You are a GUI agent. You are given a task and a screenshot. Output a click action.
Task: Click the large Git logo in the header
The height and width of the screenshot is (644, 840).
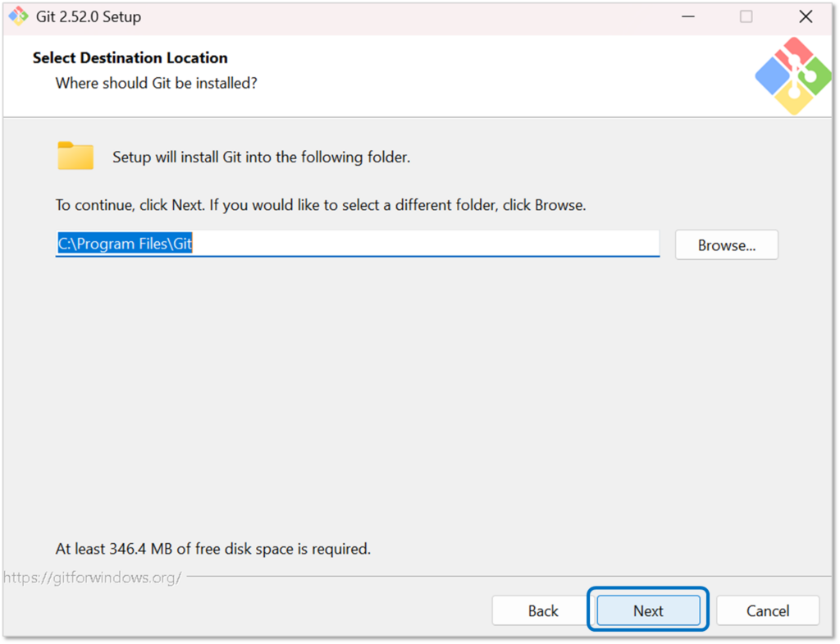point(792,75)
